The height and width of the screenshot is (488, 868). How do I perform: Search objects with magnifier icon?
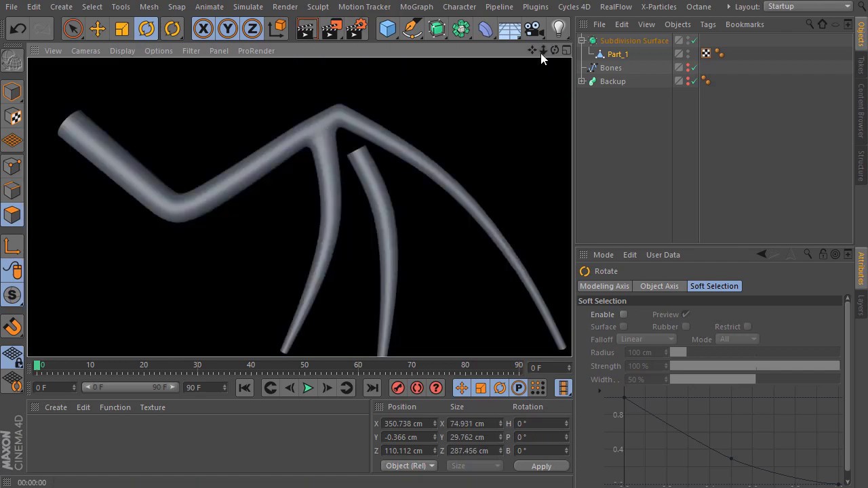click(809, 24)
